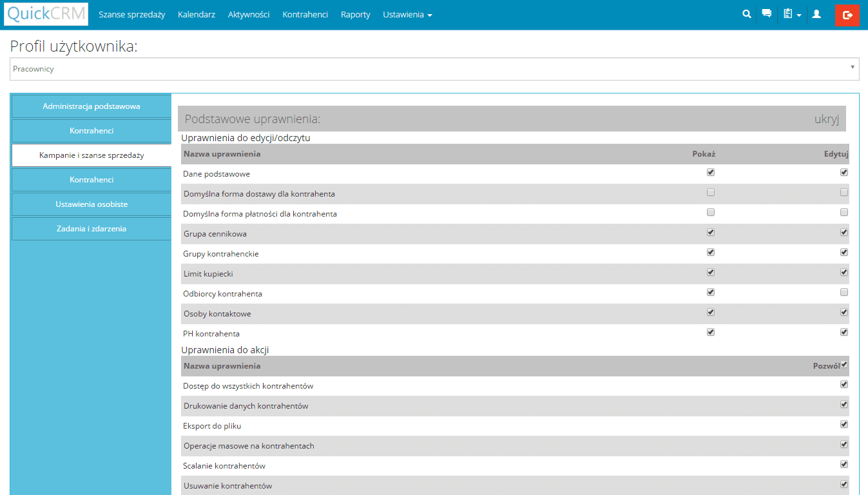The height and width of the screenshot is (495, 868).
Task: Open the user profile icon
Action: [816, 14]
